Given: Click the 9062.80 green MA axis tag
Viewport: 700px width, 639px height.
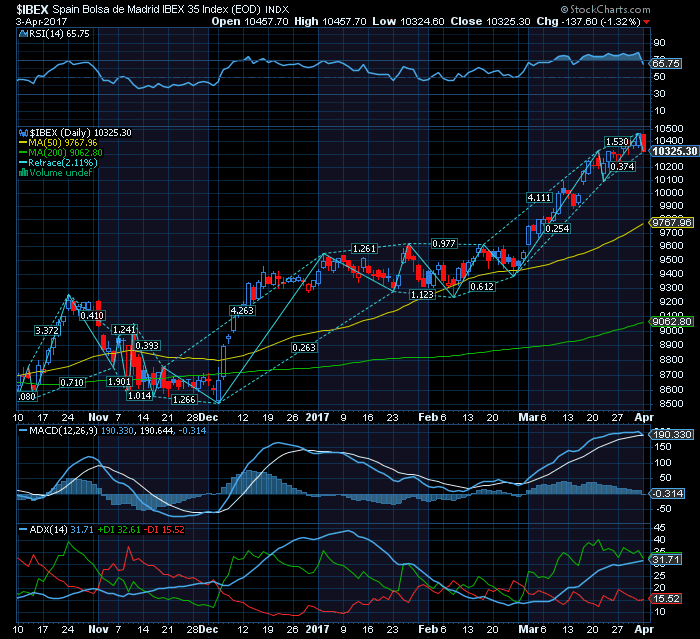Looking at the screenshot, I should pyautogui.click(x=671, y=322).
